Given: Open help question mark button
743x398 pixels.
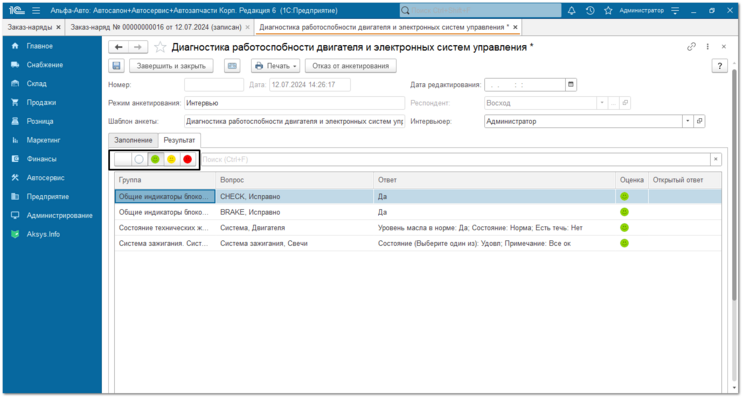Looking at the screenshot, I should coord(720,66).
